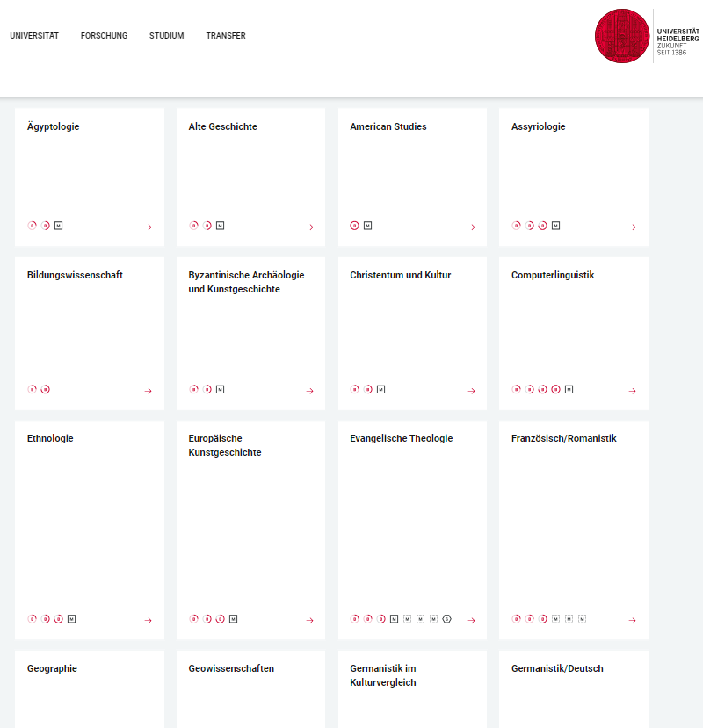Open the Bildungswissenschaft course title
This screenshot has height=728, width=703.
pos(75,276)
